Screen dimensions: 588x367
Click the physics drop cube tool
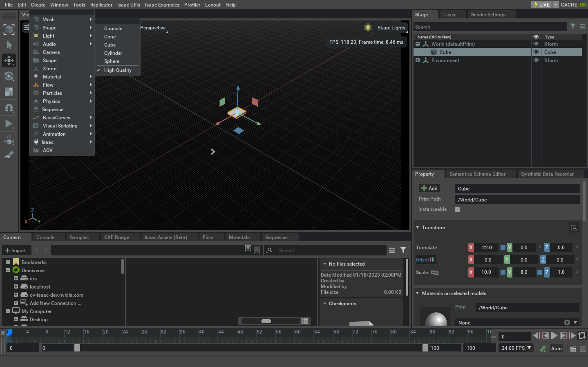coord(9,139)
